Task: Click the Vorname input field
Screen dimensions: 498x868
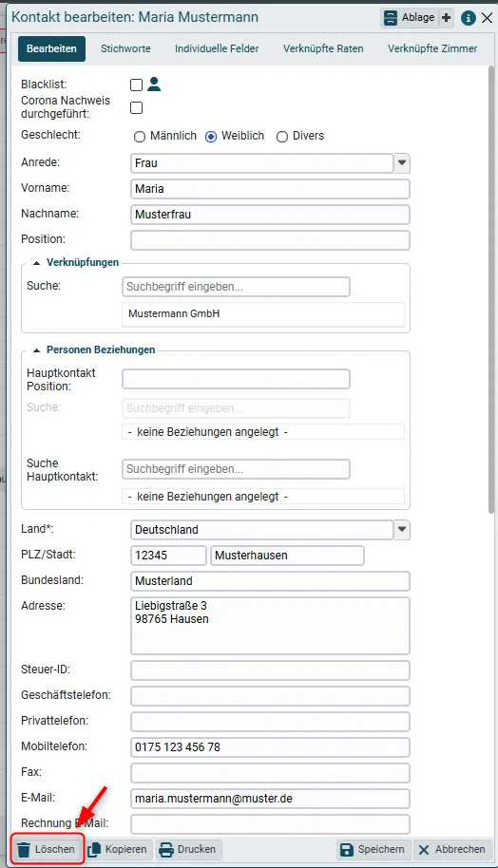Action: pos(270,189)
